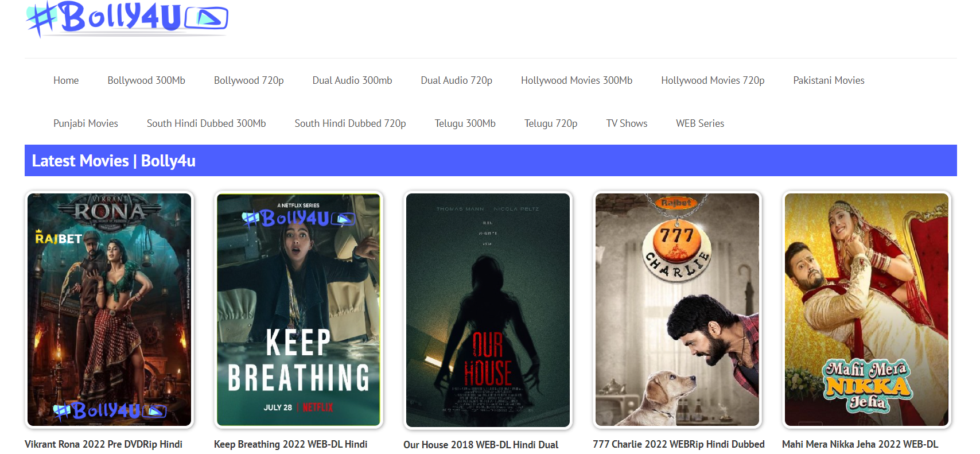Image resolution: width=980 pixels, height=454 pixels.
Task: Open the Bollywood 720p category
Action: coord(249,80)
